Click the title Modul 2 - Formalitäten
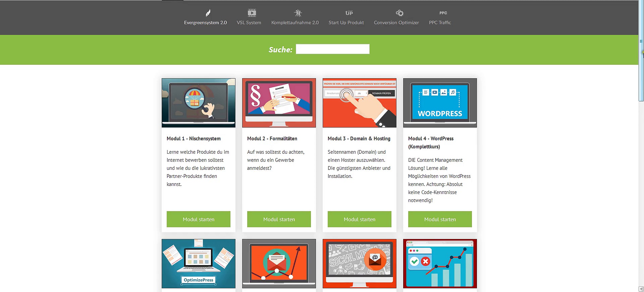 [272, 139]
